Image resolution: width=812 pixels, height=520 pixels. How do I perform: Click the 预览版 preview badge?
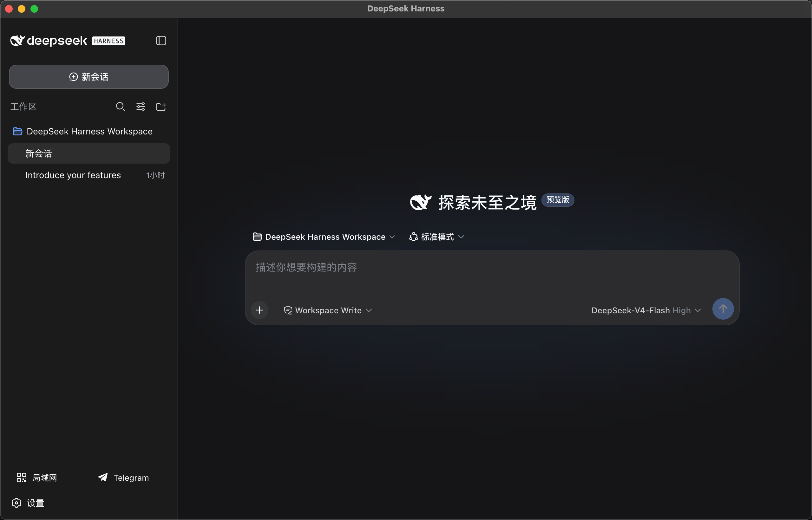coord(558,200)
